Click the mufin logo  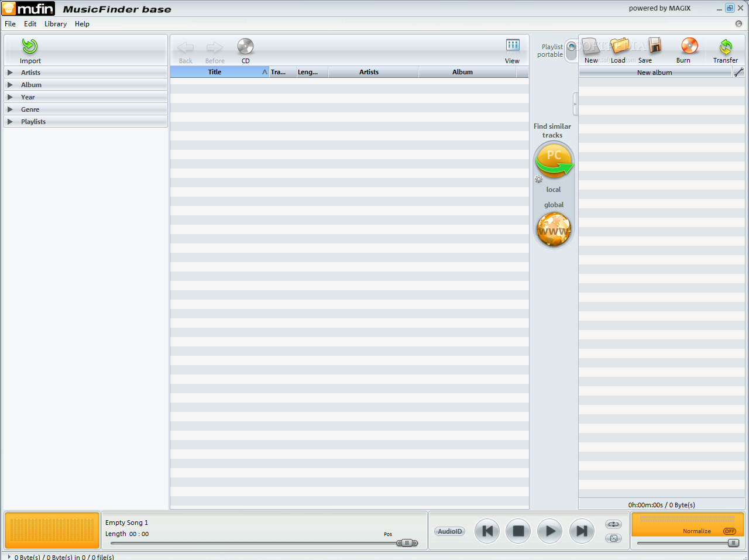pos(28,8)
